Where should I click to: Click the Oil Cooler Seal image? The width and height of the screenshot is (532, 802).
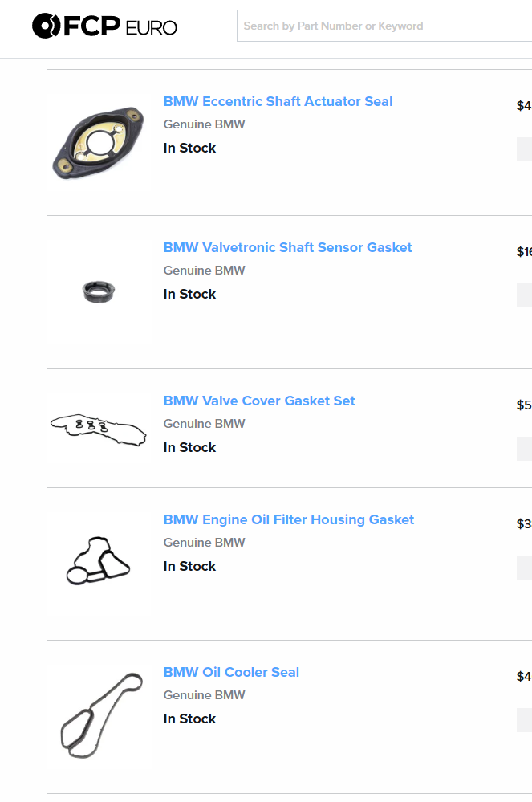click(98, 715)
